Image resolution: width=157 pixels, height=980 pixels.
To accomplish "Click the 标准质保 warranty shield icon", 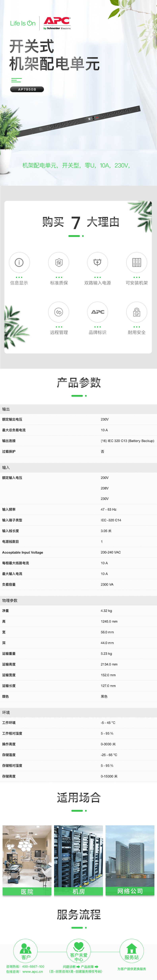I will click(59, 262).
